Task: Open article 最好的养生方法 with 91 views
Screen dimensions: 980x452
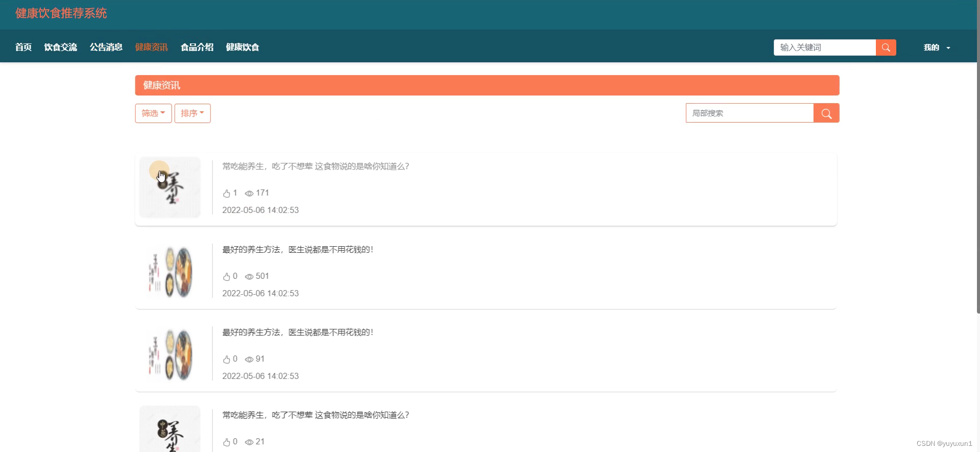Action: tap(298, 332)
